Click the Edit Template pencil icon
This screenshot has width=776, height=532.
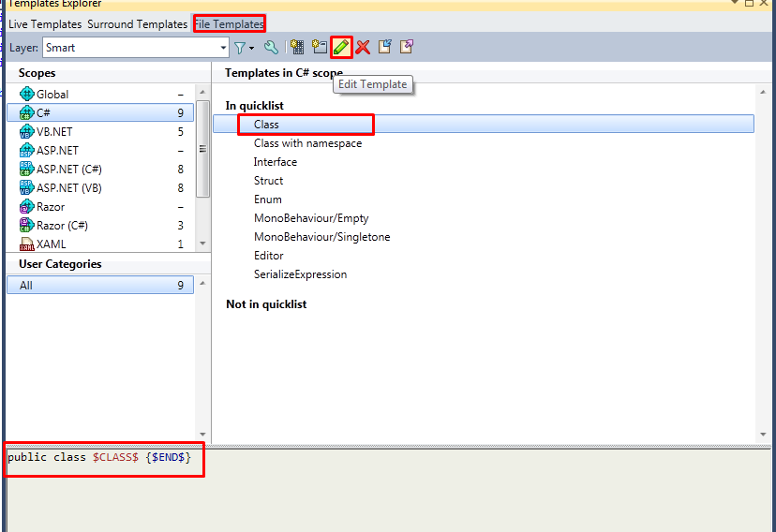click(x=341, y=47)
